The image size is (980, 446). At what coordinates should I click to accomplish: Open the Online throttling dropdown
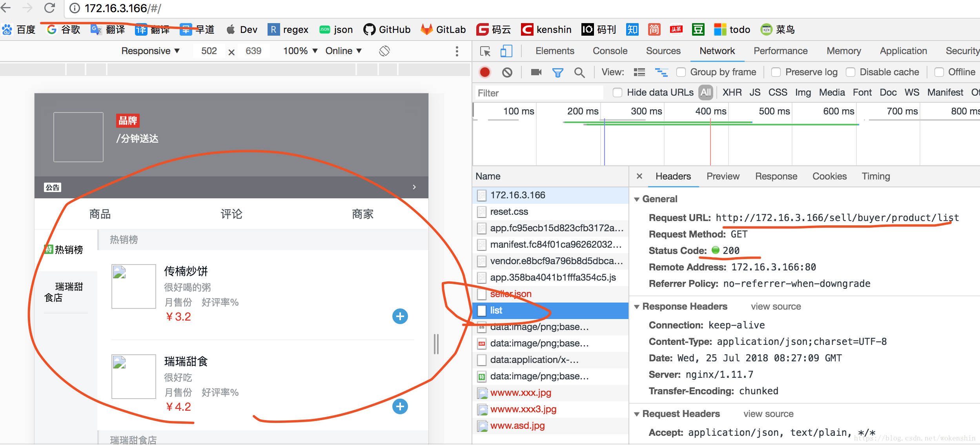click(344, 51)
